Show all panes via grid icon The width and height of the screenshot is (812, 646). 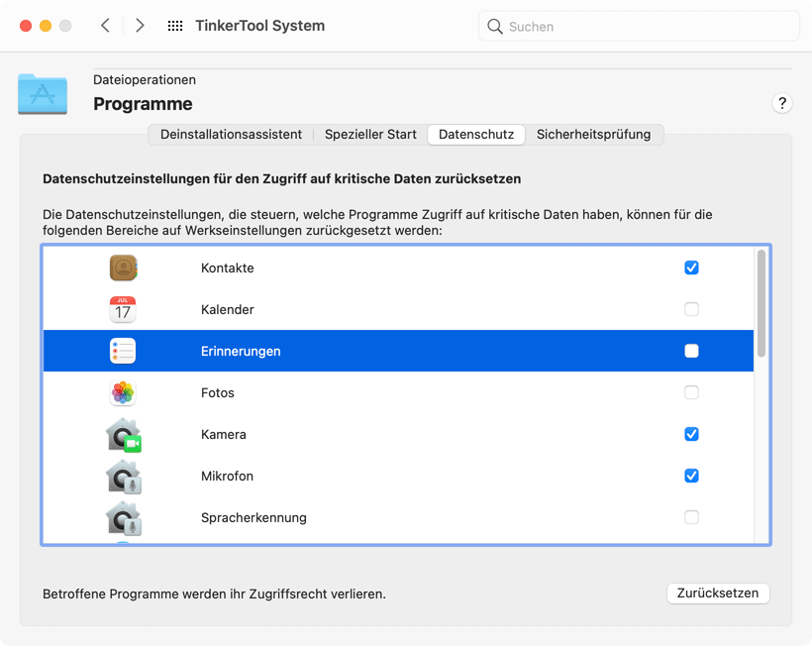[x=175, y=26]
